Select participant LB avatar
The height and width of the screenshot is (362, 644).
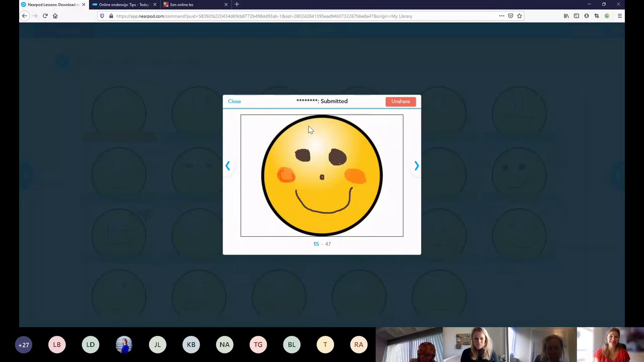click(57, 345)
